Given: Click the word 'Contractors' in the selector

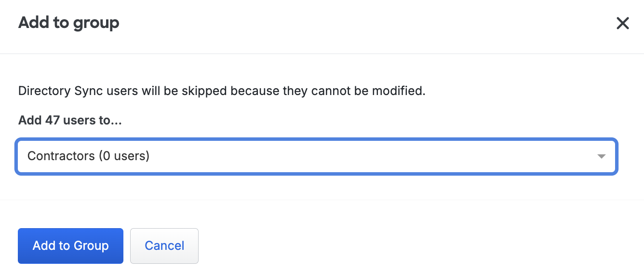Looking at the screenshot, I should click(x=61, y=156).
